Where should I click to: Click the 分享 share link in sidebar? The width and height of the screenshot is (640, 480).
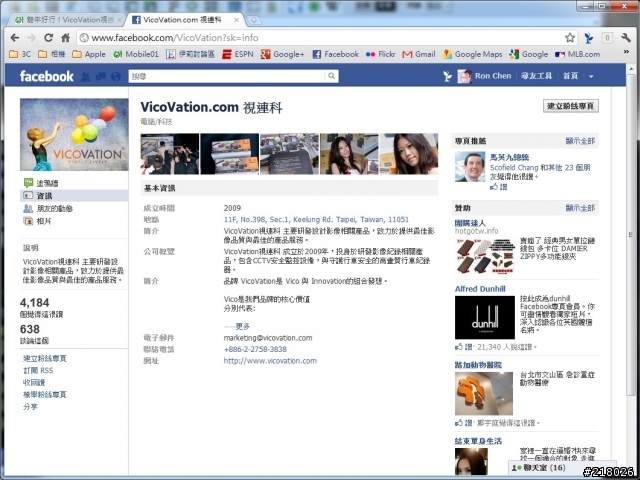[x=30, y=407]
